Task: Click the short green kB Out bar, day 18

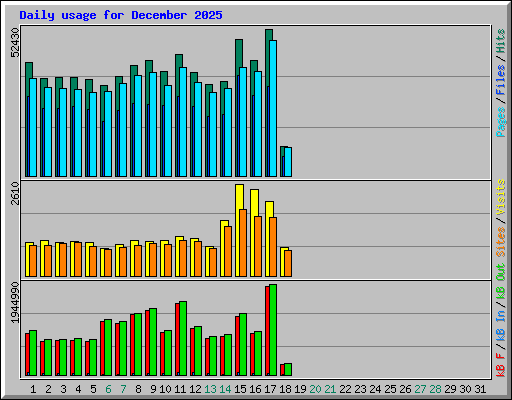Action: pos(288,369)
